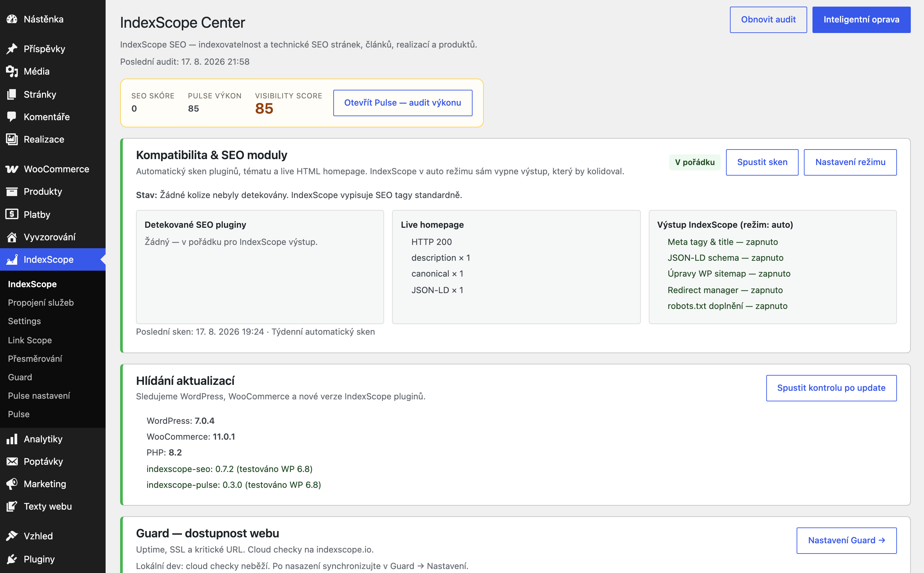Click 'indexscope-pulse: 0.3.0' line
Image resolution: width=924 pixels, height=573 pixels.
pos(233,485)
